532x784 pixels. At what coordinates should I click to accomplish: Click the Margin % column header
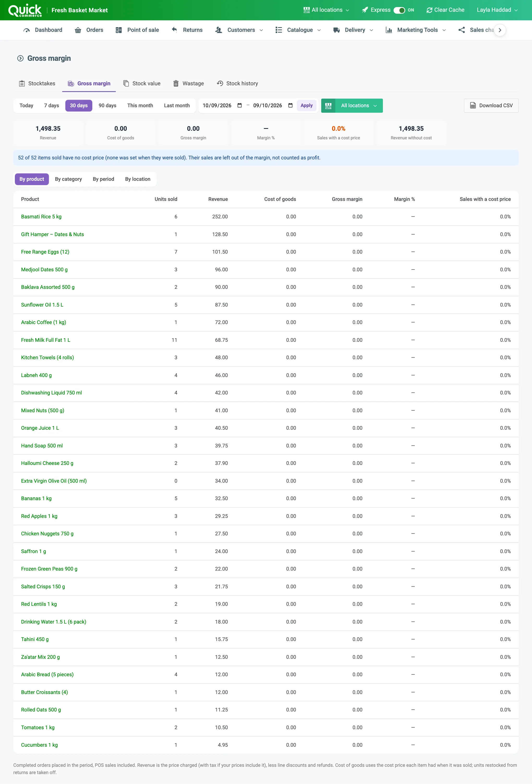pyautogui.click(x=404, y=199)
